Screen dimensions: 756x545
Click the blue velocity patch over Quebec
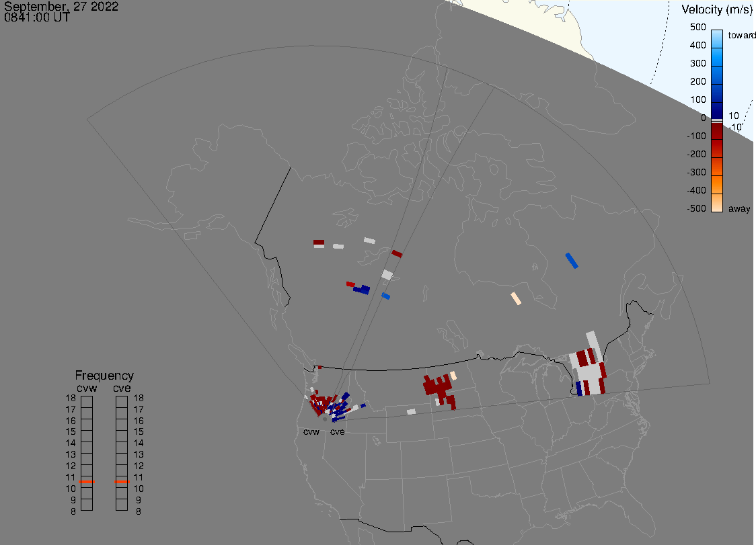571,260
